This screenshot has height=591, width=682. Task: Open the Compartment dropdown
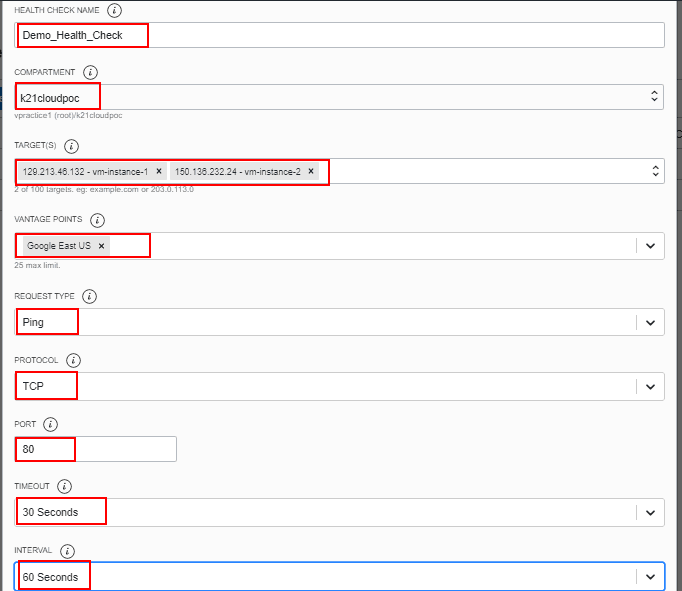[654, 97]
